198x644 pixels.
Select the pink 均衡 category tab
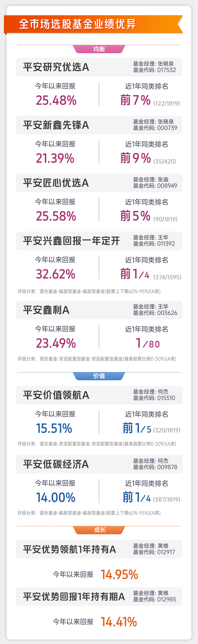pyautogui.click(x=99, y=49)
